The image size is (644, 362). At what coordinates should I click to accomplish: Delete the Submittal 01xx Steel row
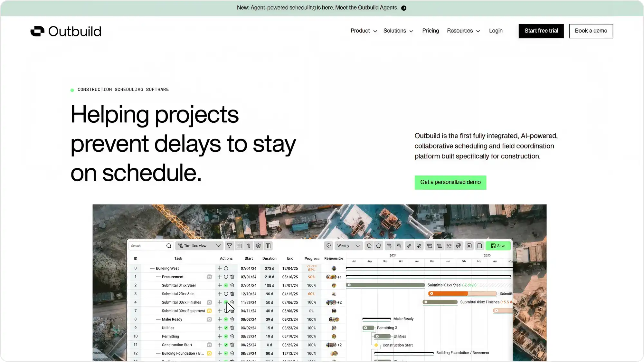(x=232, y=285)
